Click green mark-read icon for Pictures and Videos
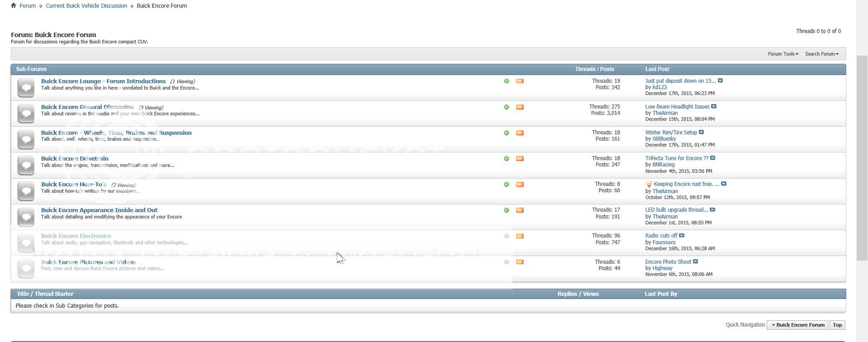The image size is (868, 342). point(506,262)
